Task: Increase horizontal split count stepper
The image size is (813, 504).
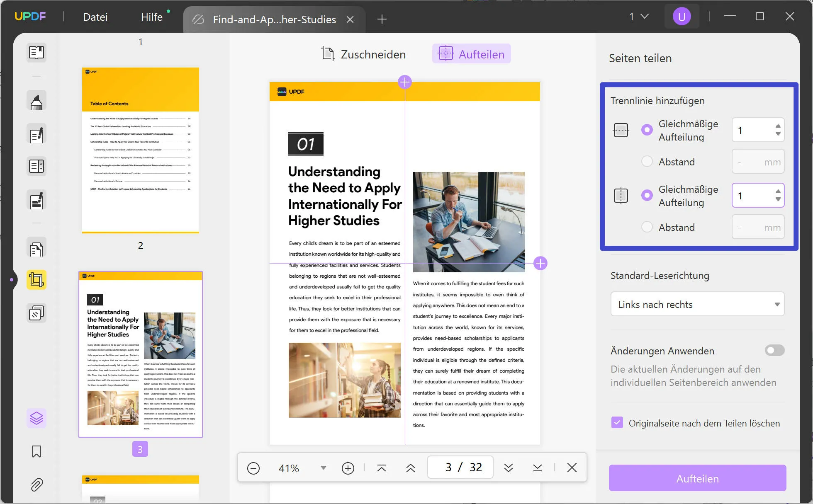Action: coord(778,126)
